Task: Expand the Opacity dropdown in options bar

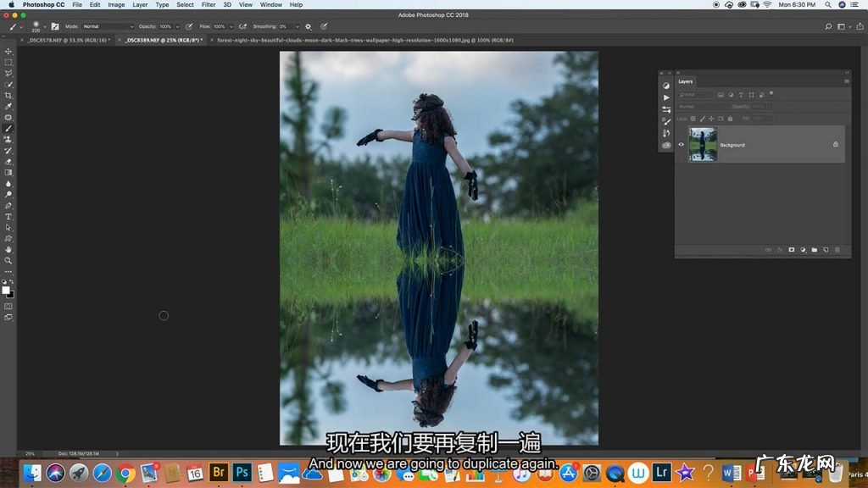Action: [x=177, y=26]
